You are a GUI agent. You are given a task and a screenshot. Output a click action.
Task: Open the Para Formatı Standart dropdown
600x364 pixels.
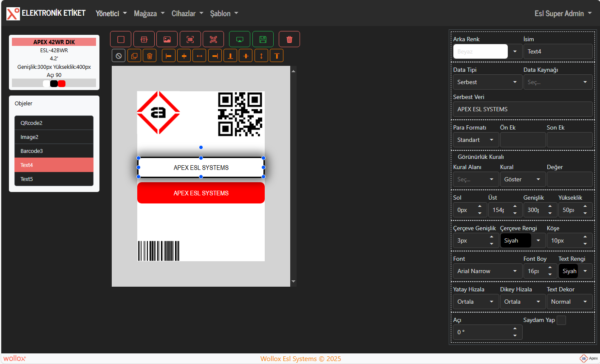tap(476, 140)
